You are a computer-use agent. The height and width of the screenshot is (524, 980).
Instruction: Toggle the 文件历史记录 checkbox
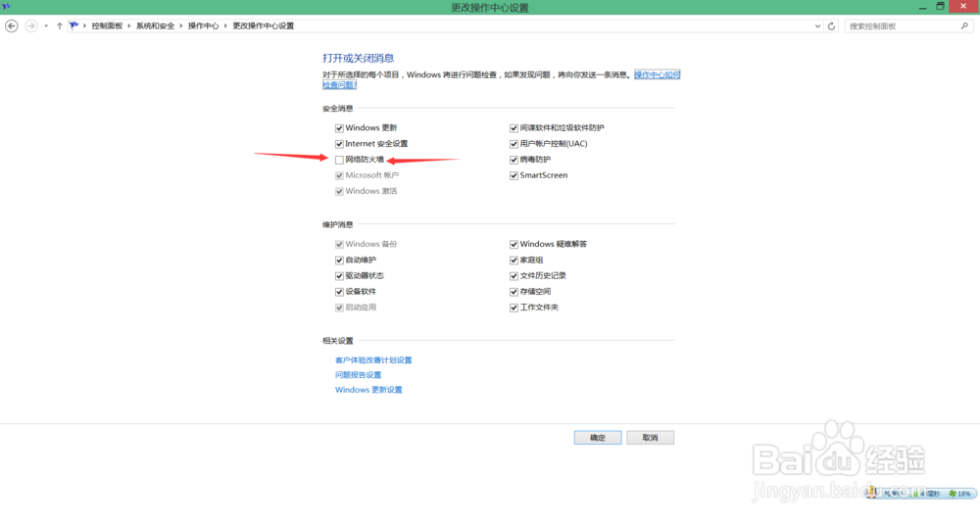coord(514,276)
